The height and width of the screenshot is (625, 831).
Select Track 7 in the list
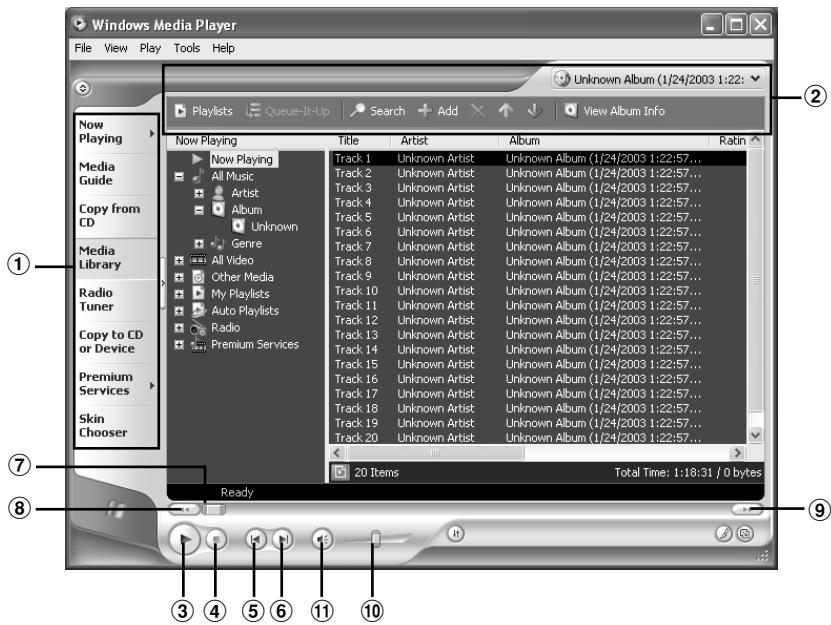tap(538, 247)
